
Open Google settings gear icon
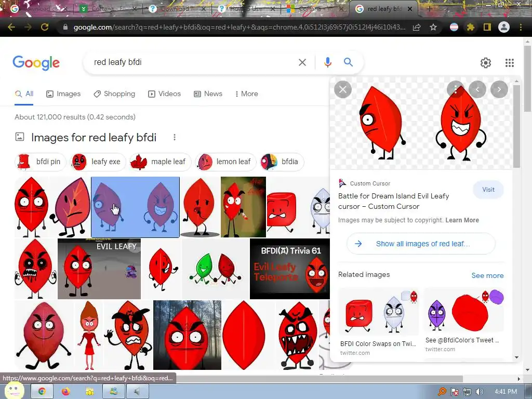click(x=486, y=63)
